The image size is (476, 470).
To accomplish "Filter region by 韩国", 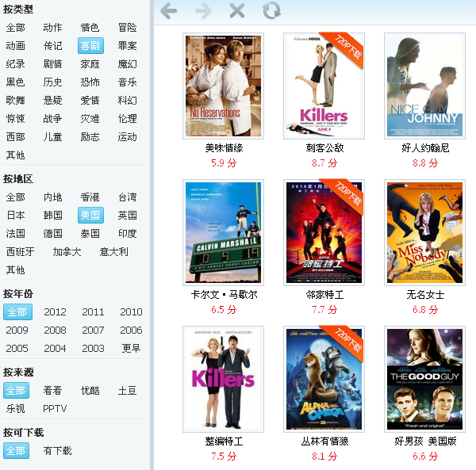I will pyautogui.click(x=52, y=216).
